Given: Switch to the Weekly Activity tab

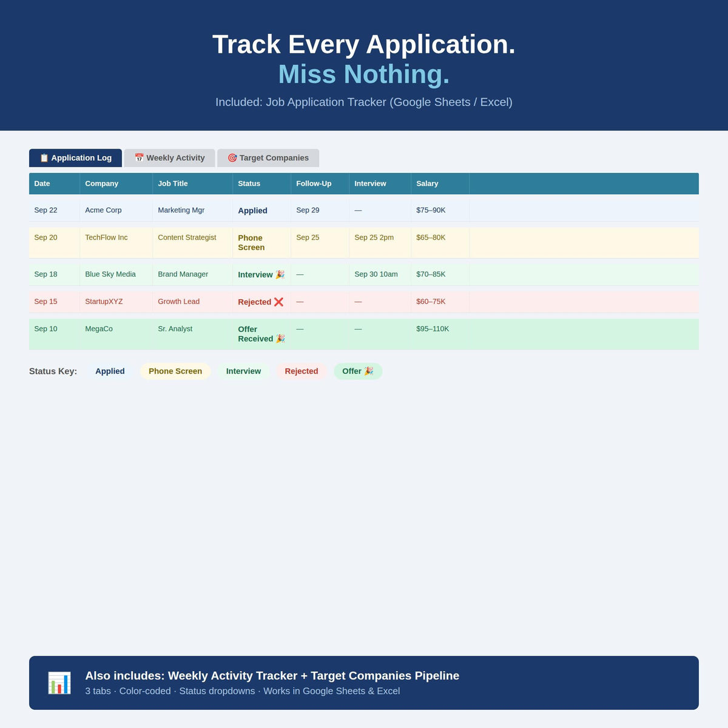Looking at the screenshot, I should click(169, 158).
